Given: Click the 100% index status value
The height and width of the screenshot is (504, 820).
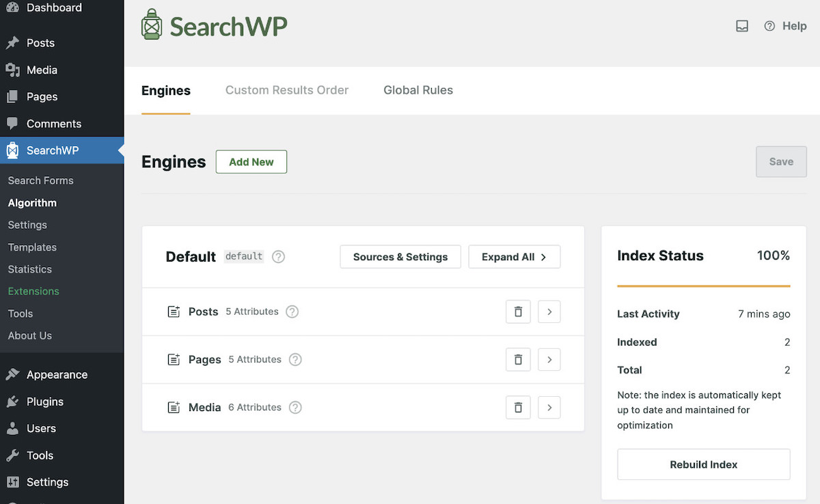Looking at the screenshot, I should tap(774, 255).
